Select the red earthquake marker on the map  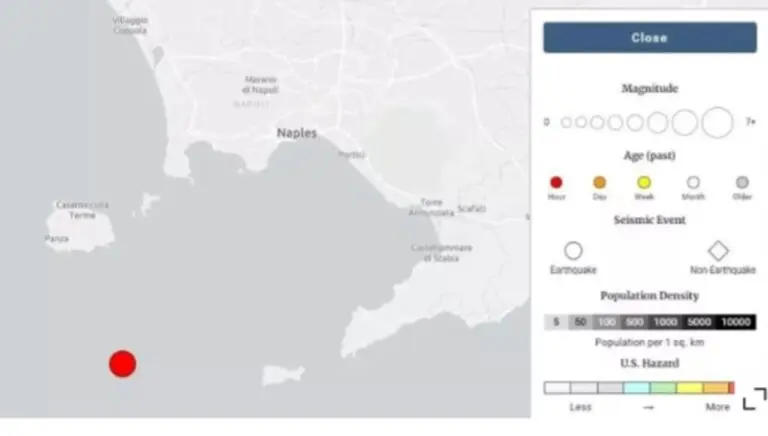[122, 364]
